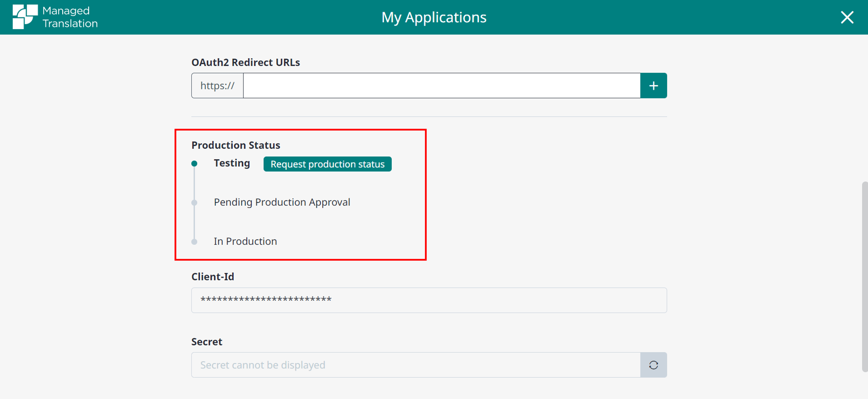Click the Production Status heading
Screen dimensions: 868x399
click(236, 145)
